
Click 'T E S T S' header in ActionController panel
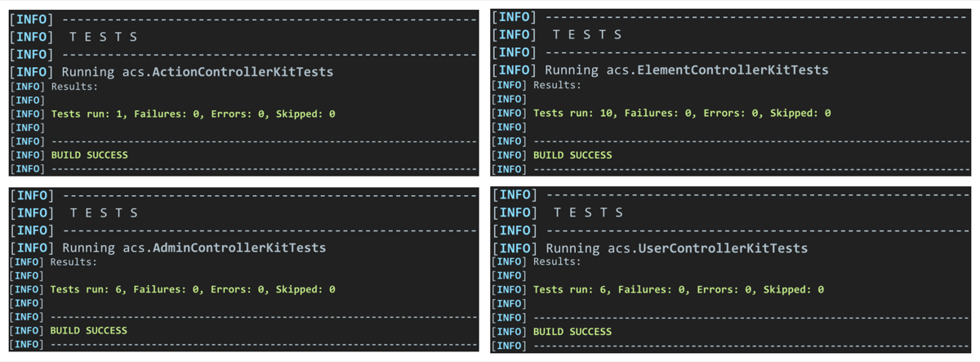coord(104,37)
